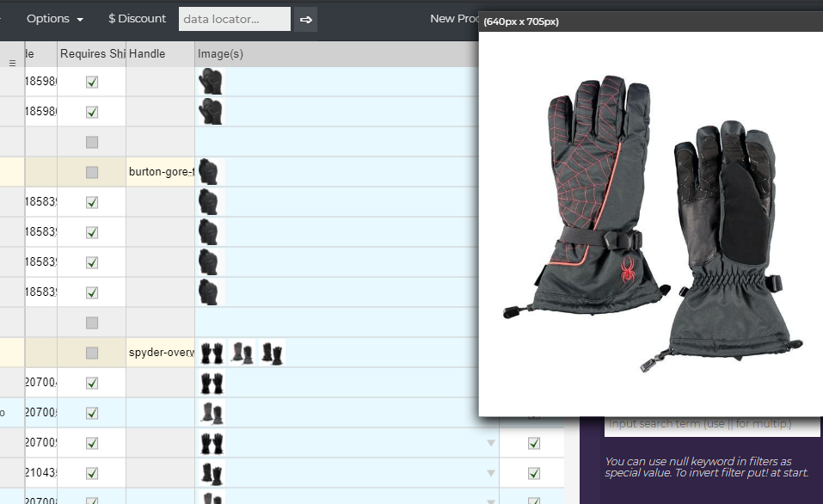
Task: Expand the upper image cell dropdown arrow
Action: (x=491, y=443)
